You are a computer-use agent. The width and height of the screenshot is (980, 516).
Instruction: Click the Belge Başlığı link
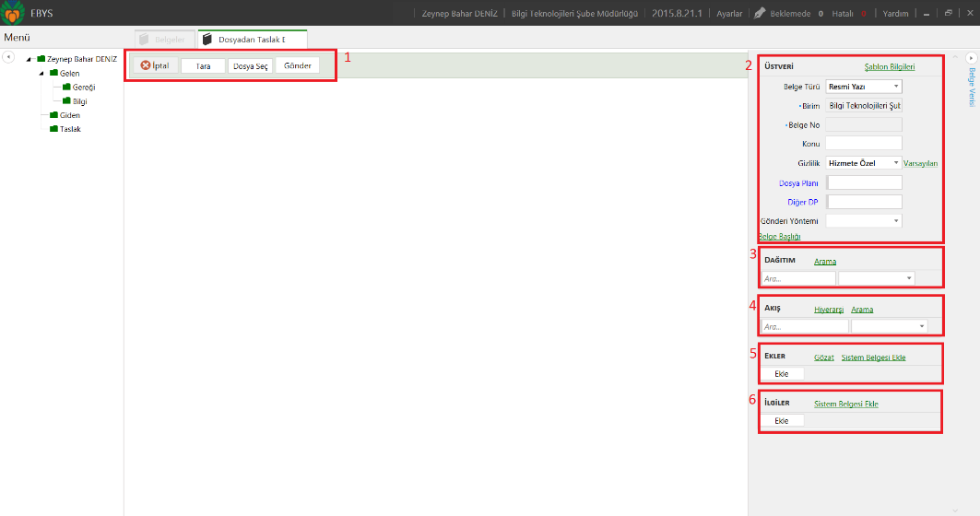point(779,236)
